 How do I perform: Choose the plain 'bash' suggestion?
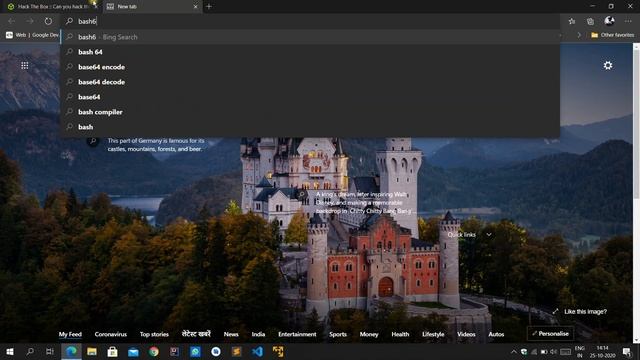(310, 127)
